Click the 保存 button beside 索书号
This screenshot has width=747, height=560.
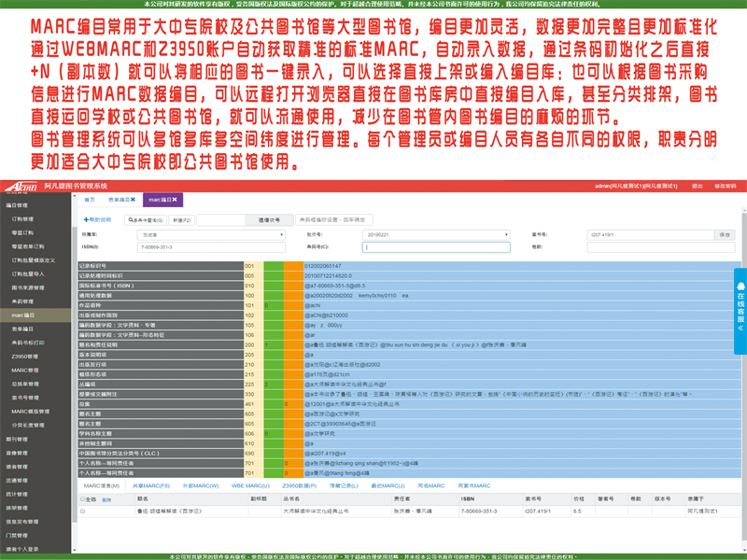725,234
